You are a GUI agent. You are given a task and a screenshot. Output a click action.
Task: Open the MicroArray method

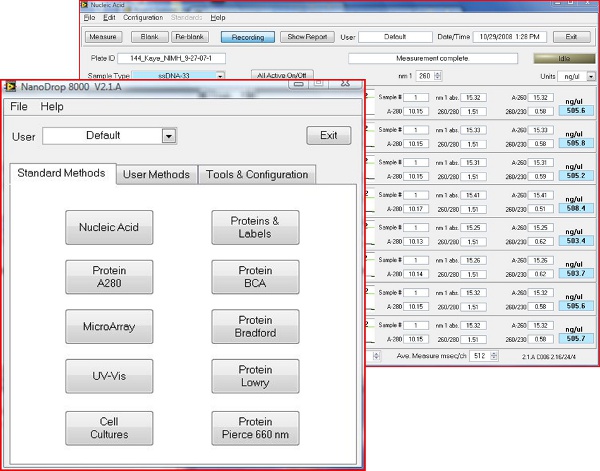109,326
